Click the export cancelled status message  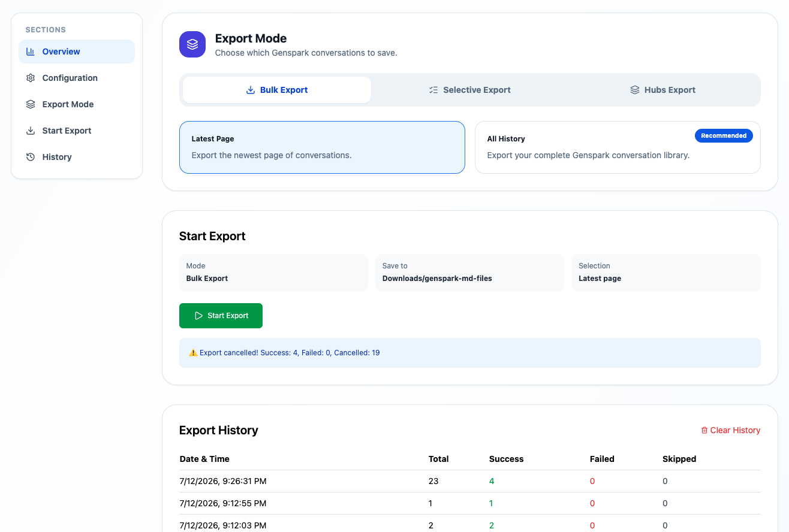pos(470,353)
